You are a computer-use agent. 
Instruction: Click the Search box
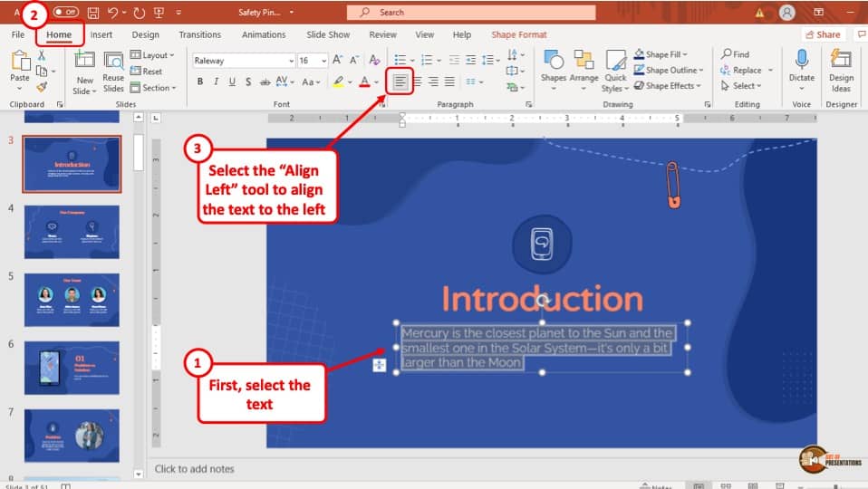pyautogui.click(x=471, y=12)
